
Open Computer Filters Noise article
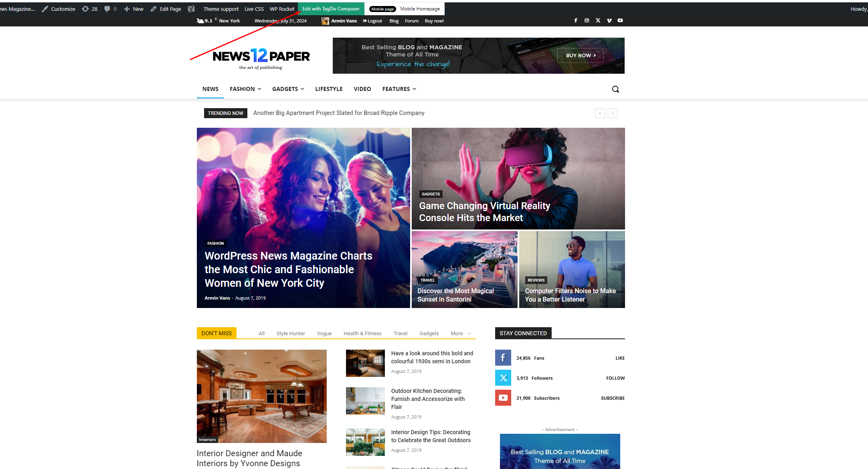click(x=570, y=295)
